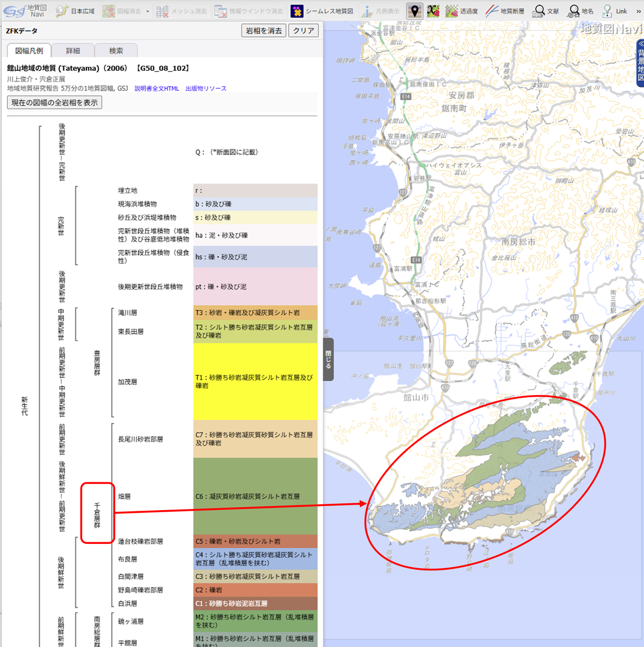Click the geological map overlay icon next to the pin
This screenshot has height=647, width=644.
click(433, 11)
